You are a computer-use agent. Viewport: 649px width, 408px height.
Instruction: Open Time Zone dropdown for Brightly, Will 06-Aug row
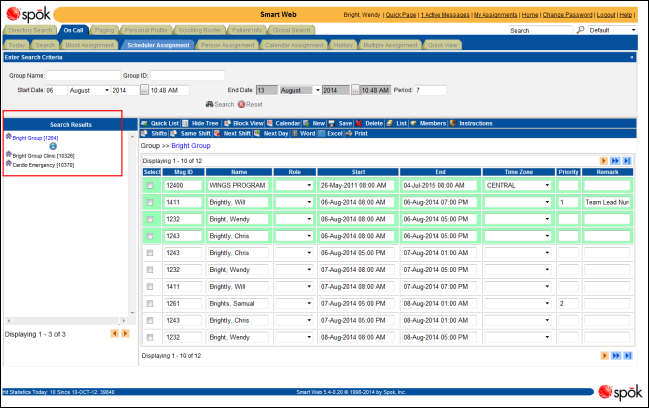518,202
